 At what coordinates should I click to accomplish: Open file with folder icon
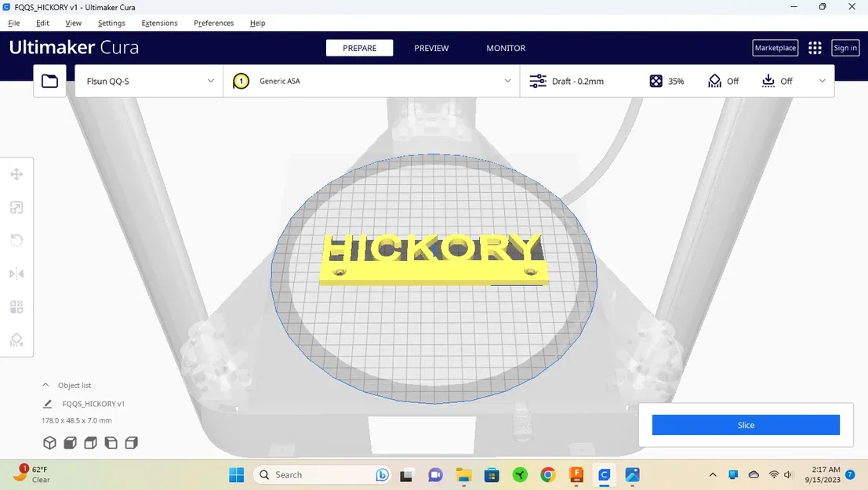(x=50, y=81)
